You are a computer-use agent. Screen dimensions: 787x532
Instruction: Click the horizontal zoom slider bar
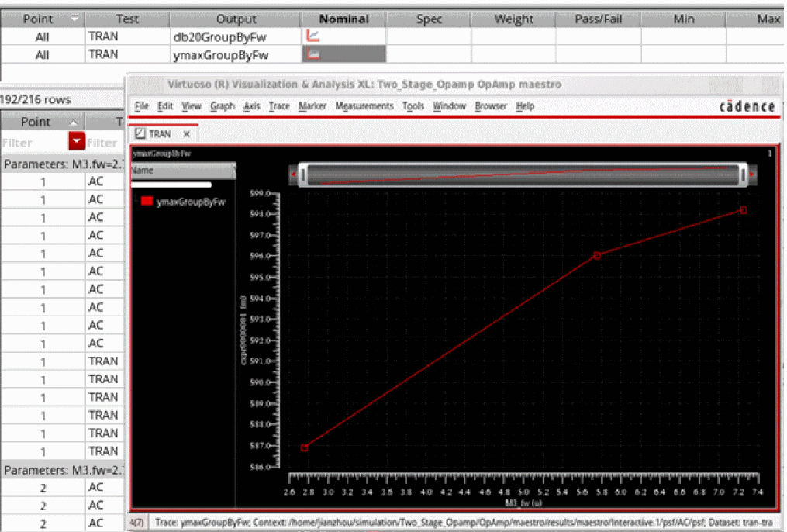click(x=522, y=175)
